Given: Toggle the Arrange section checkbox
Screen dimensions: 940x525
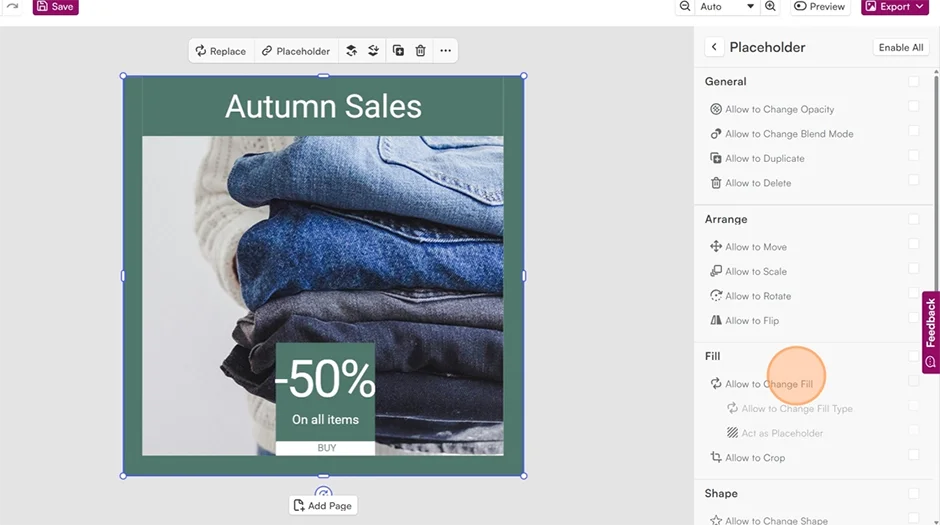Looking at the screenshot, I should click(x=914, y=219).
